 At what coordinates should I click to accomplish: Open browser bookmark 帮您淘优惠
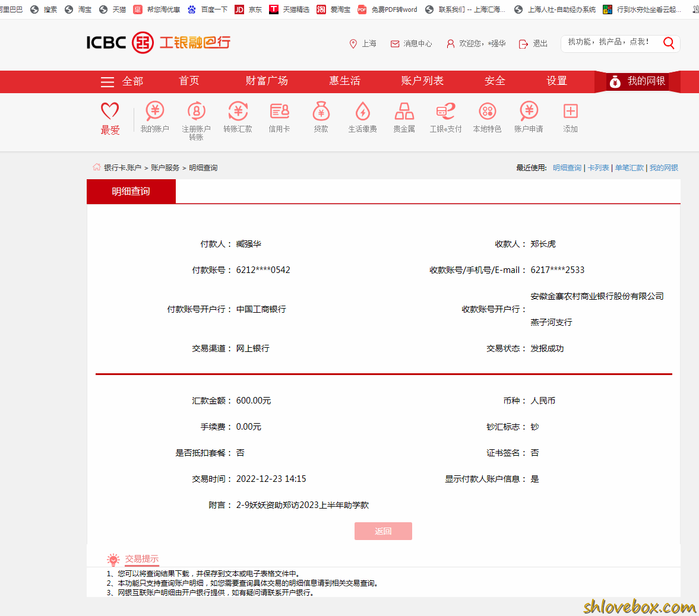(157, 9)
